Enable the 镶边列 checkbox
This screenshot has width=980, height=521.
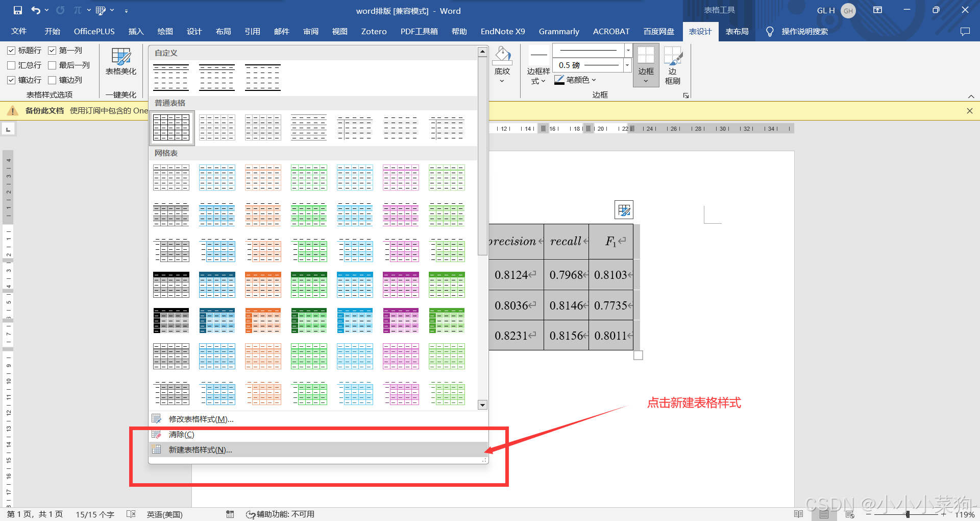[x=52, y=80]
